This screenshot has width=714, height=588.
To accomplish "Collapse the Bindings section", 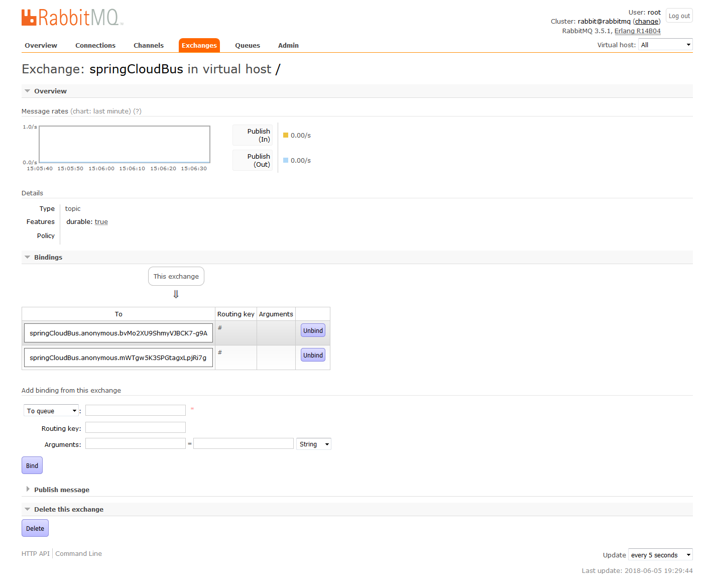I will 48,257.
